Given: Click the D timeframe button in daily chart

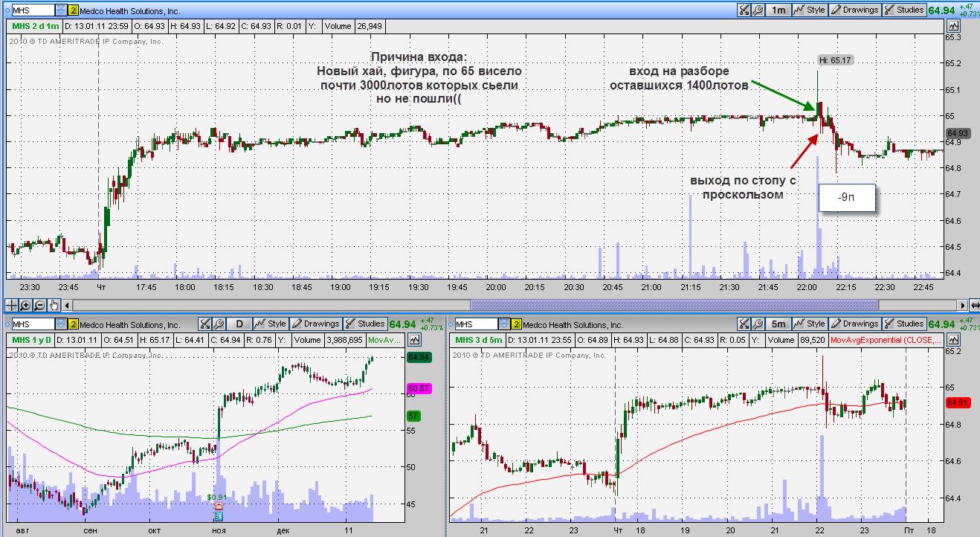Looking at the screenshot, I should tap(239, 324).
